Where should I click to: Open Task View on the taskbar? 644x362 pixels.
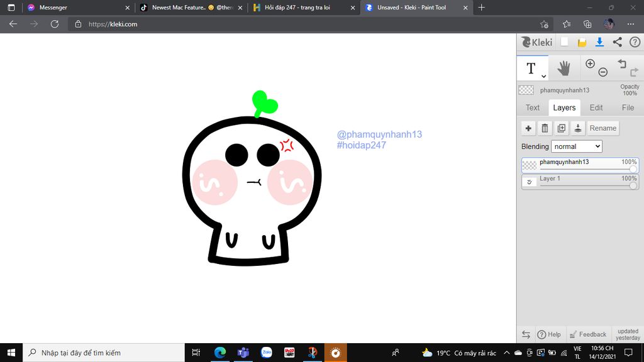tap(196, 353)
